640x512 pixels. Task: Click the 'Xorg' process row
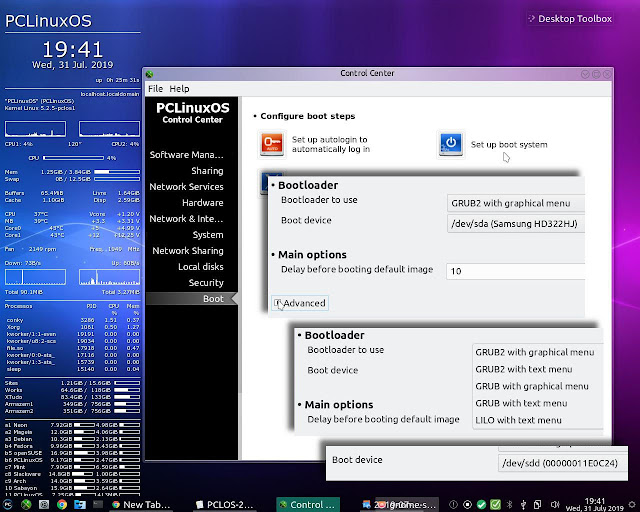coord(72,327)
